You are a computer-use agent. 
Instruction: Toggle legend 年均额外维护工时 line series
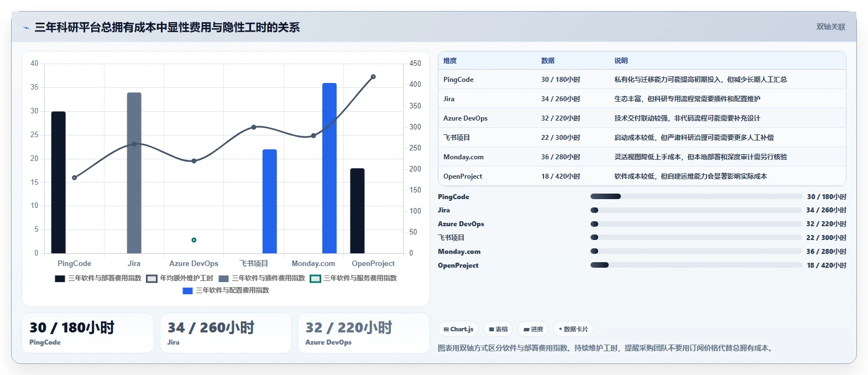180,278
